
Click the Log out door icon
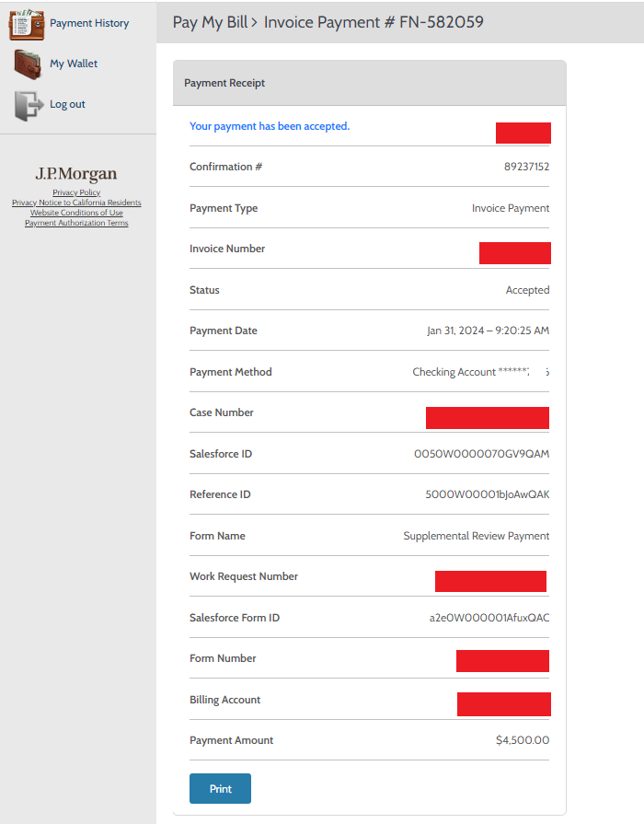28,105
